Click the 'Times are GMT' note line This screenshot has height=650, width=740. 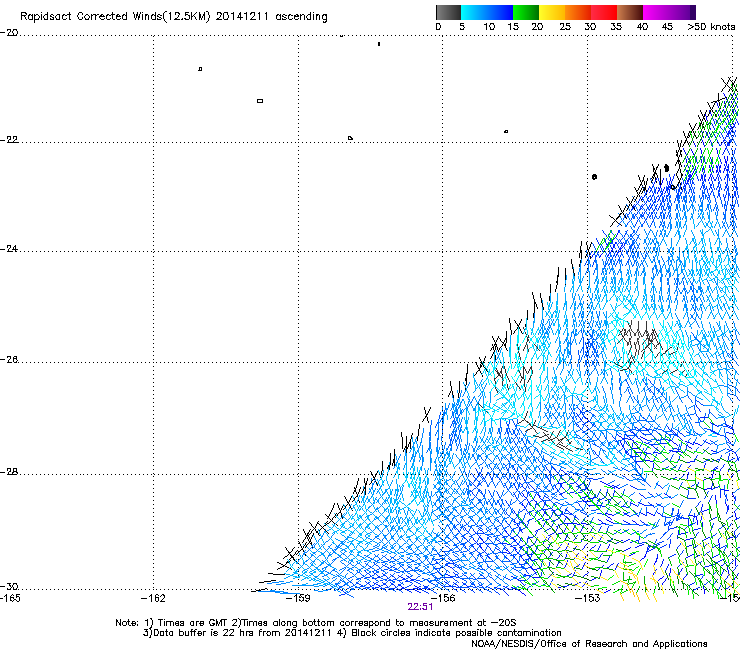click(316, 623)
